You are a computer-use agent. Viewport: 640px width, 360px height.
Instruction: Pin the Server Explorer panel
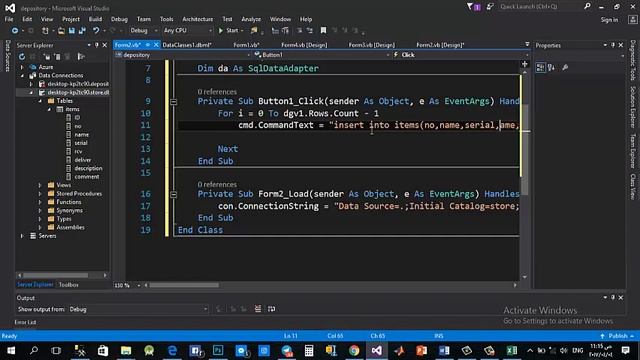pyautogui.click(x=97, y=45)
